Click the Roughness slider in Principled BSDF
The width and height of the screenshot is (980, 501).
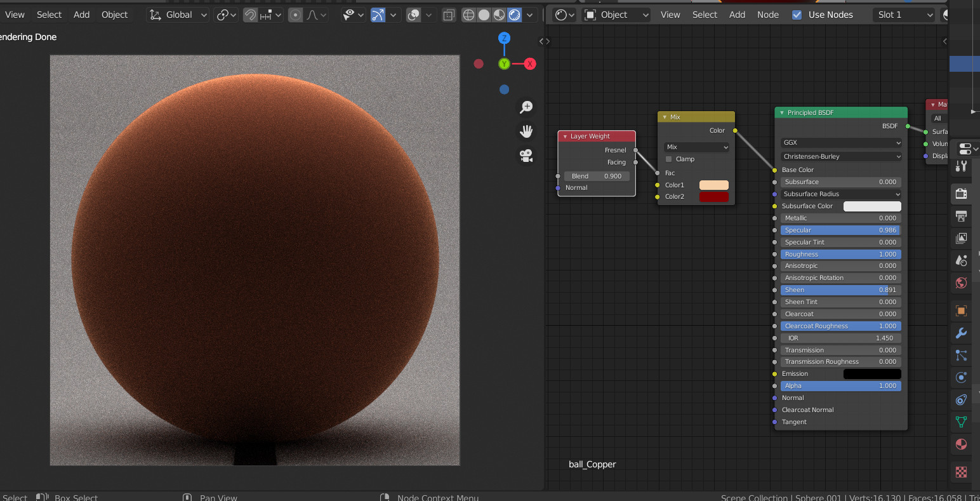(840, 254)
